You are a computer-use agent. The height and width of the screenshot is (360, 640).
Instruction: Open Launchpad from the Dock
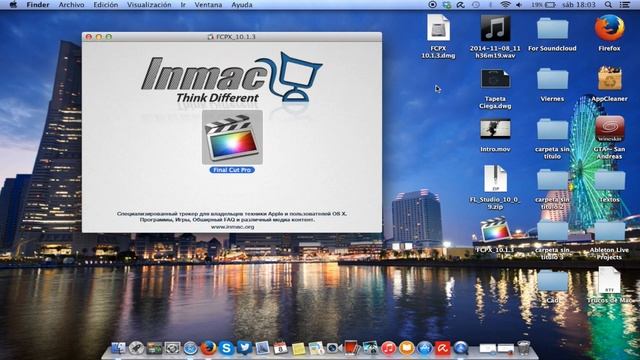[136, 348]
